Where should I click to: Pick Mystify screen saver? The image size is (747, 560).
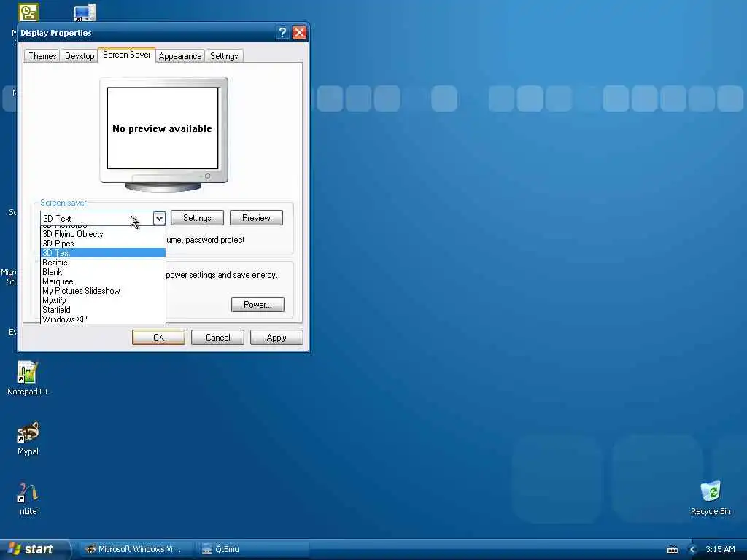103,300
